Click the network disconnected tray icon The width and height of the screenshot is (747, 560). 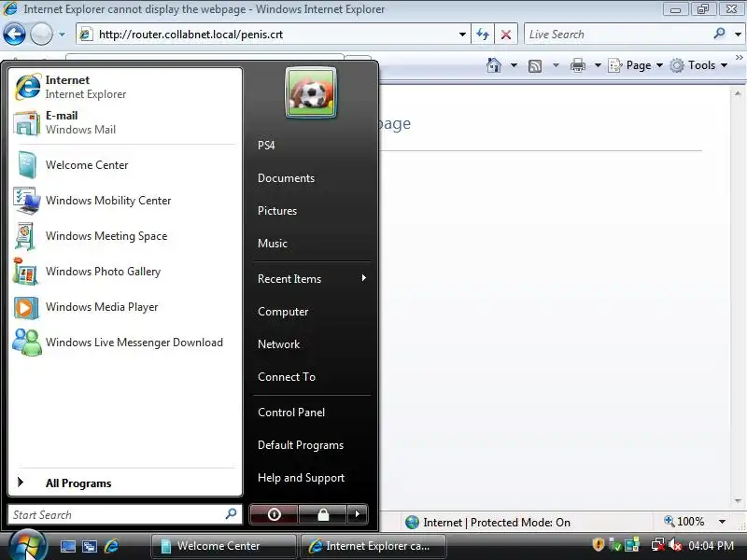tap(658, 545)
